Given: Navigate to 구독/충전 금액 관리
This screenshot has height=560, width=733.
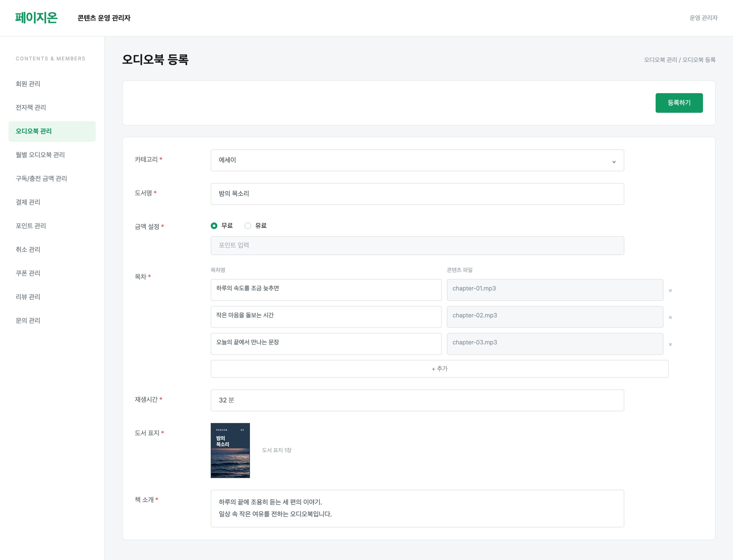Looking at the screenshot, I should [x=52, y=178].
